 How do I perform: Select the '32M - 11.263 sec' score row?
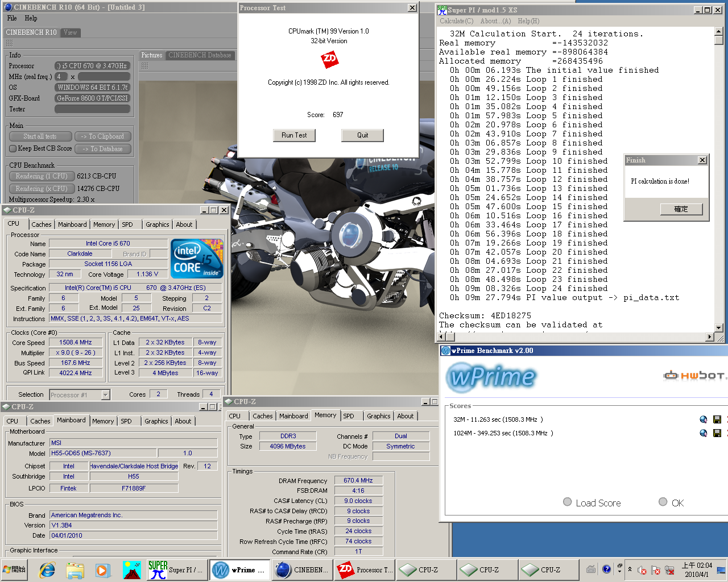[x=498, y=419]
